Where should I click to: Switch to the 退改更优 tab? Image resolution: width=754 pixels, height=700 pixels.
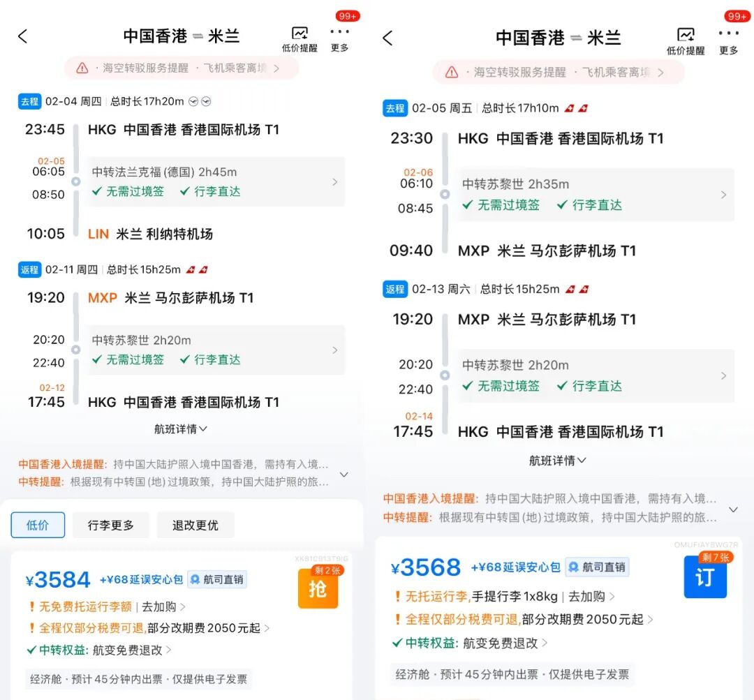point(195,526)
